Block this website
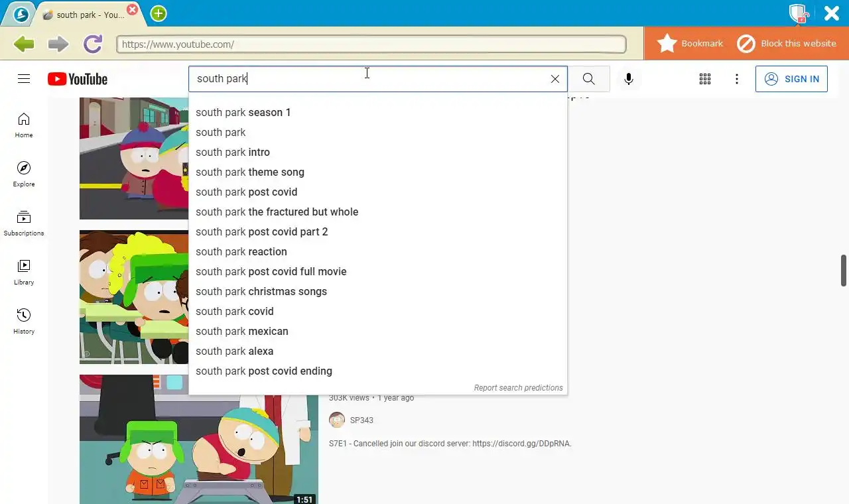 [x=787, y=44]
